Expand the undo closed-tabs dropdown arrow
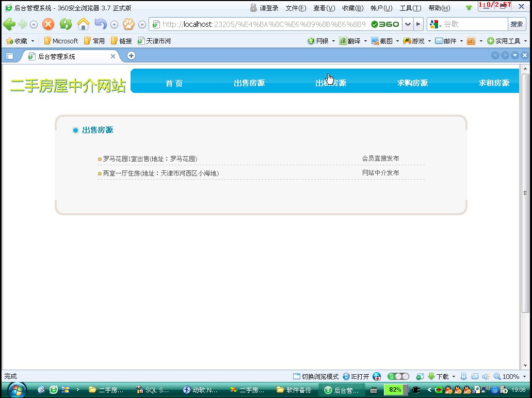The image size is (532, 398). click(115, 24)
